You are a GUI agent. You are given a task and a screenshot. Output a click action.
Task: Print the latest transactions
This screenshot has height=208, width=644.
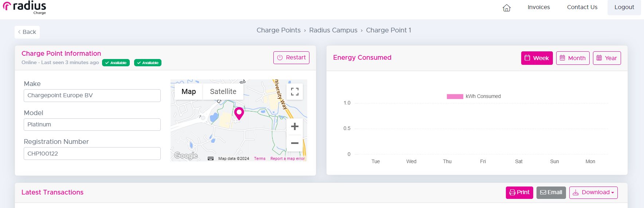(x=519, y=192)
